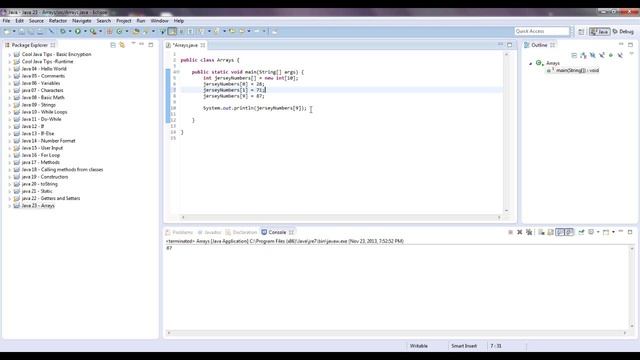Screen dimensions: 640x360
Task: Select Java 14 - Number Format project
Action: (x=48, y=141)
